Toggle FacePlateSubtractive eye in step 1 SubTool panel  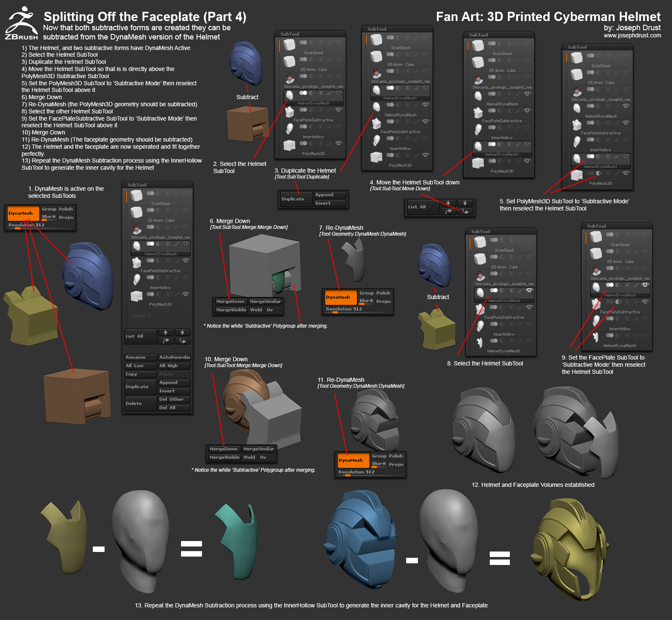pos(186,260)
